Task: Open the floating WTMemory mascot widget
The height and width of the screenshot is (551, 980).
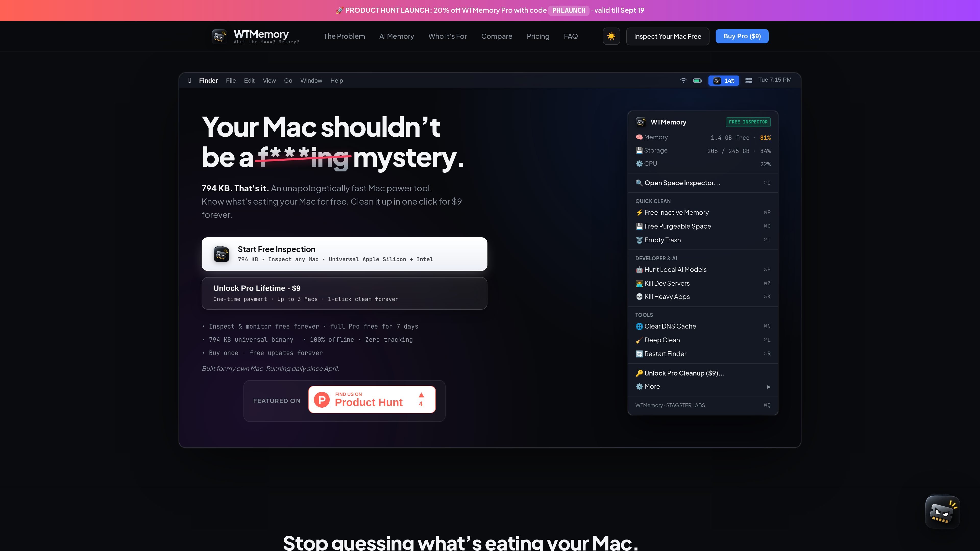Action: 942,511
